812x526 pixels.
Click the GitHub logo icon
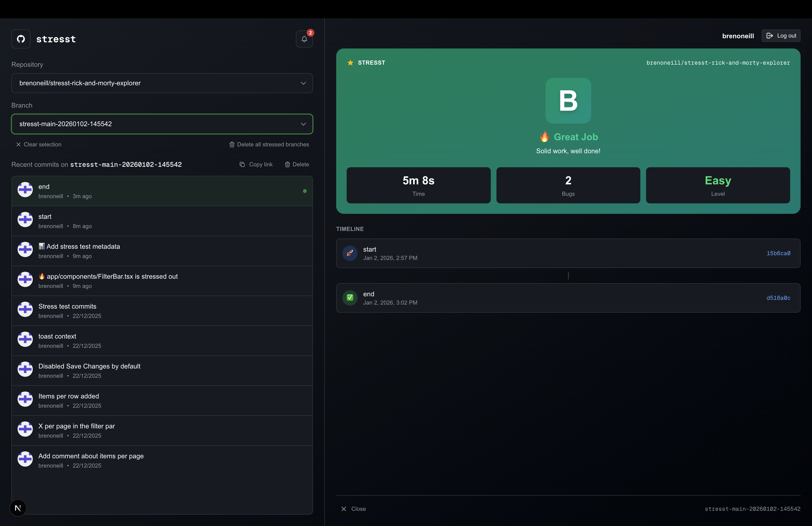[x=21, y=39]
